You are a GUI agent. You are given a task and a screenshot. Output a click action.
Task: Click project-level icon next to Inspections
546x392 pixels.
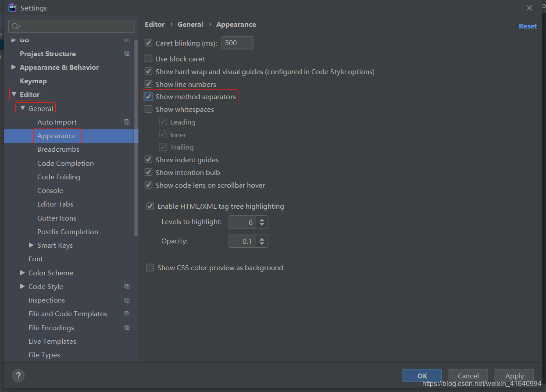tap(127, 300)
